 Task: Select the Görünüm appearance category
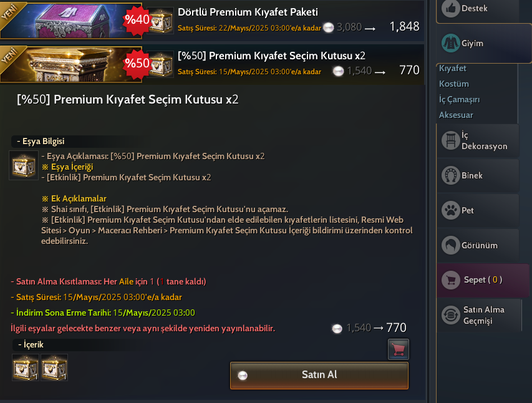click(x=478, y=245)
